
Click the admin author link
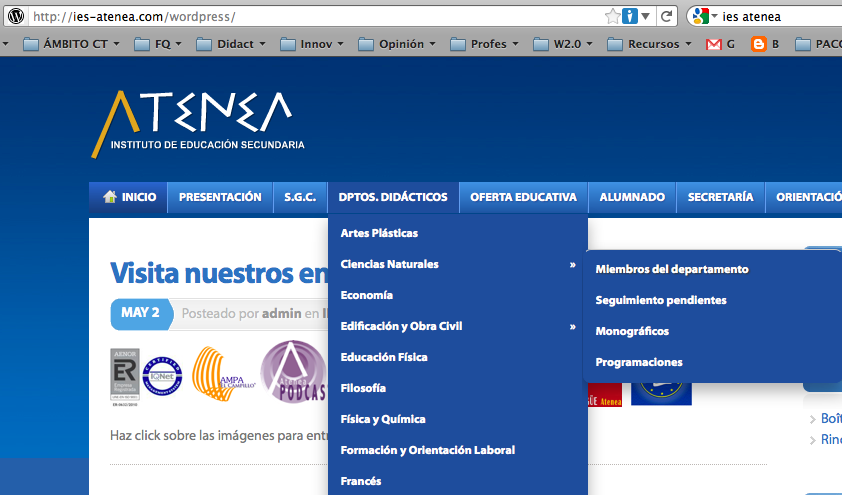[x=281, y=314]
